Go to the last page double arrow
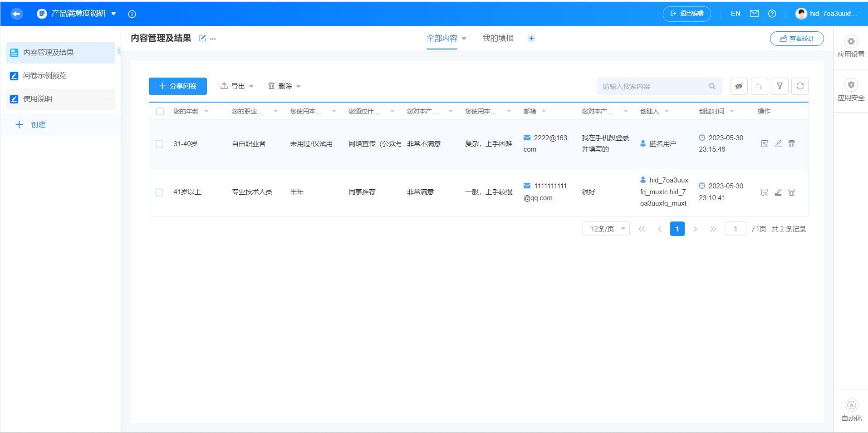This screenshot has width=868, height=433. click(x=713, y=229)
